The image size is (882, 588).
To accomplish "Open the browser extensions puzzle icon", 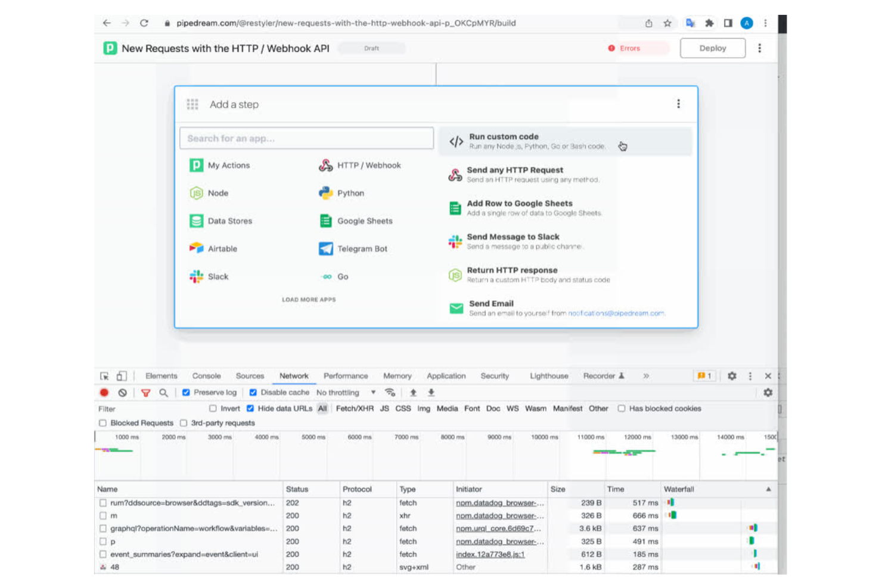I will point(709,23).
